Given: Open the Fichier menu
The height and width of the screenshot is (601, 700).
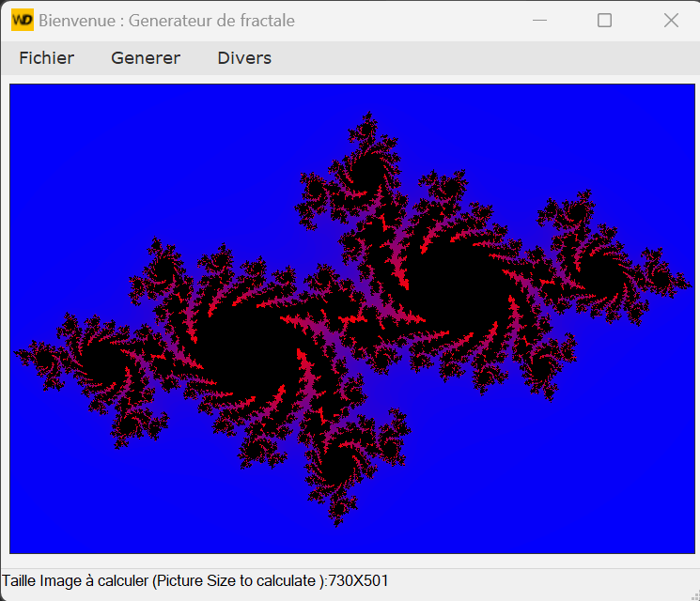Looking at the screenshot, I should click(x=46, y=58).
